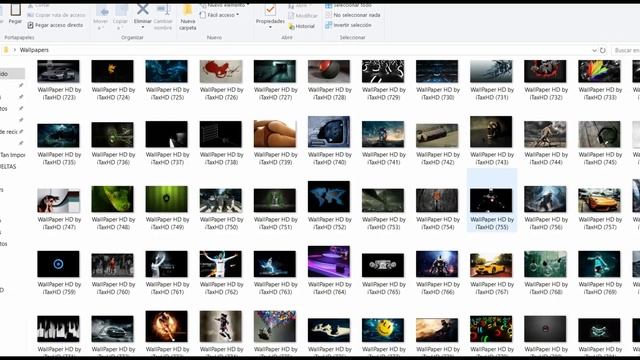
Task: Select WallPaper HD by iTaxHD (757)
Action: (x=600, y=208)
